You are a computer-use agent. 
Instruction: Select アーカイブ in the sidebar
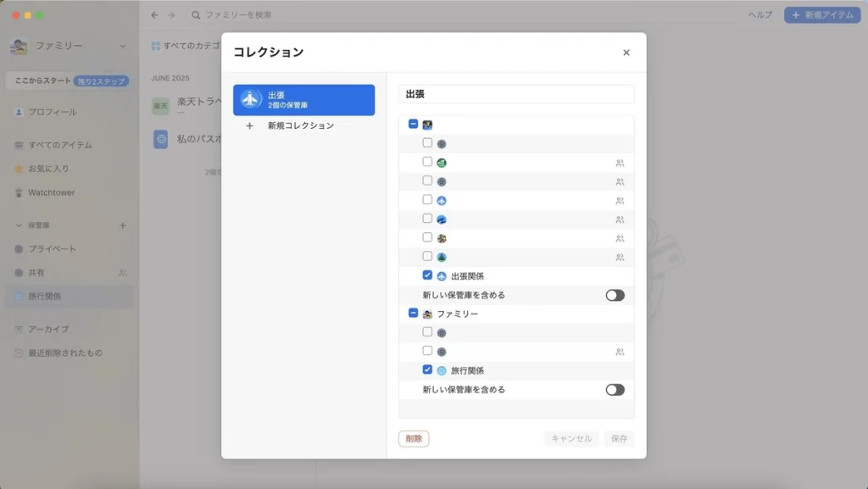(x=48, y=329)
